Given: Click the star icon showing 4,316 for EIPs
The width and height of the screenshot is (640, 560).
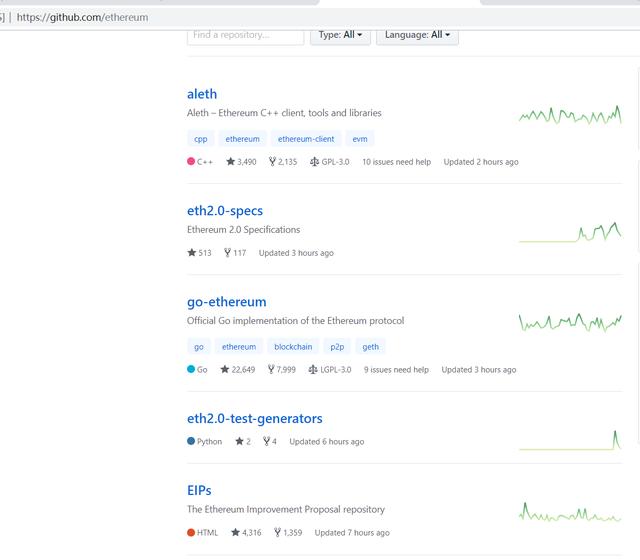Looking at the screenshot, I should pos(235,532).
